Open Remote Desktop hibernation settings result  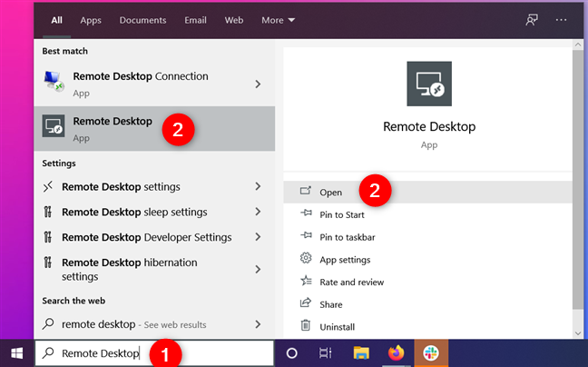[x=154, y=269]
